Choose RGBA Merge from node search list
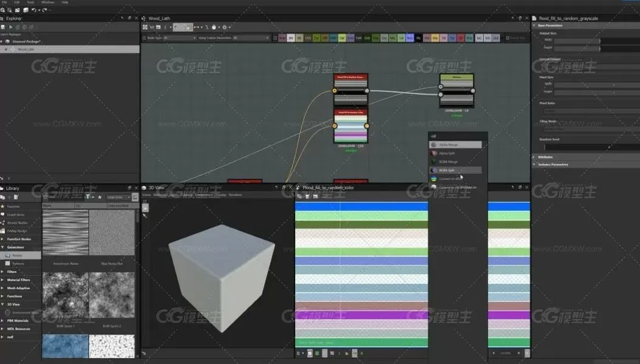The height and width of the screenshot is (364, 640). [x=455, y=162]
